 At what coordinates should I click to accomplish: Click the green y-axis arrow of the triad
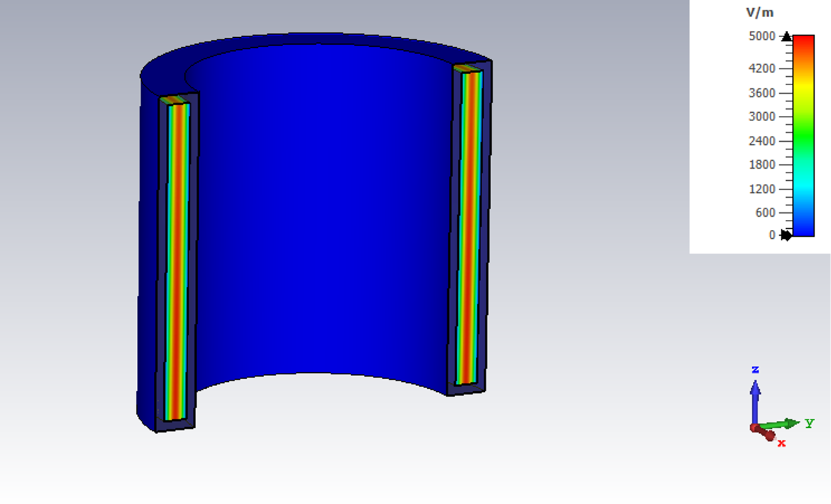coord(781,424)
